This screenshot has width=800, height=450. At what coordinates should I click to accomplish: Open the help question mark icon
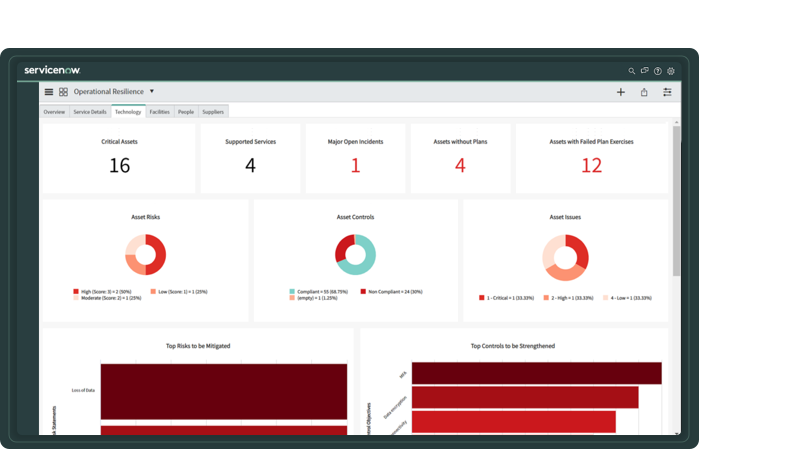click(x=658, y=71)
